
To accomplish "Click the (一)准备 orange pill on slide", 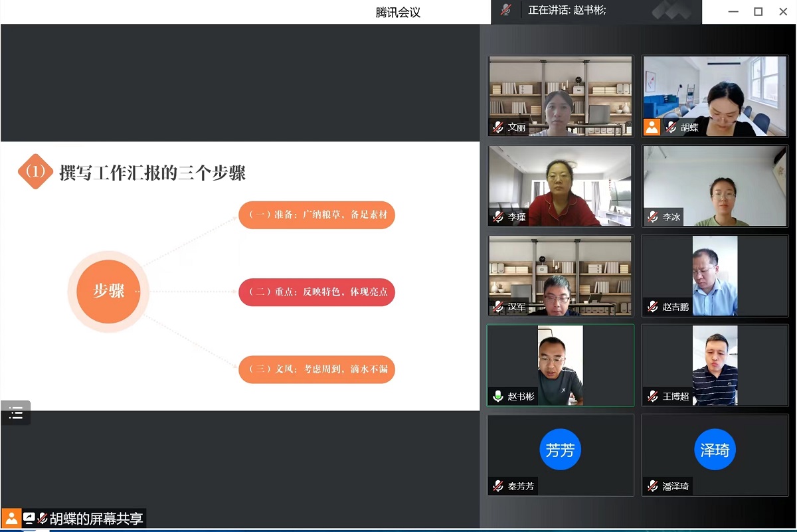I will 317,215.
